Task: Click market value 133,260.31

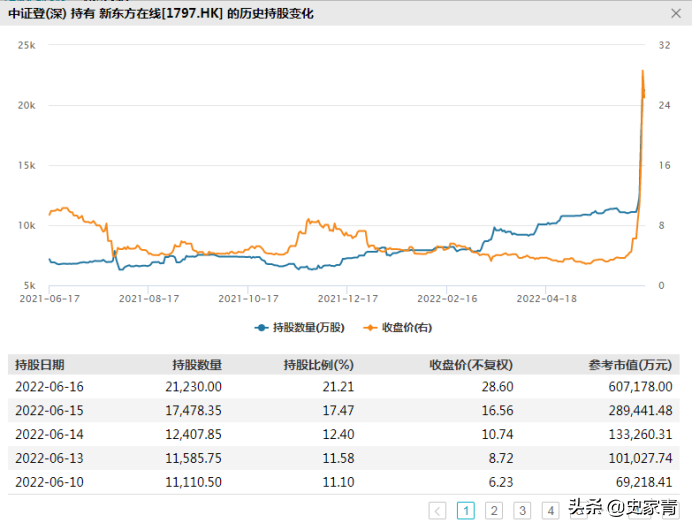Action: 641,435
